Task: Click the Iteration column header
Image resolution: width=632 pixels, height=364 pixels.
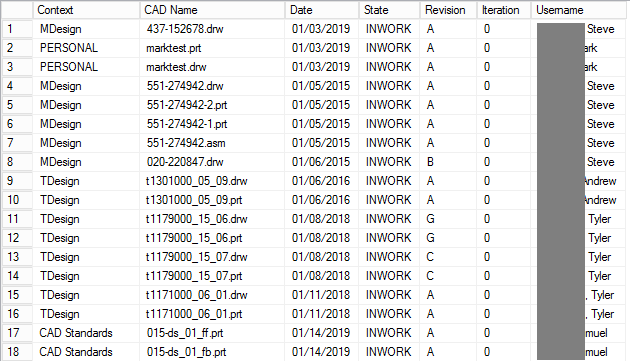Action: pyautogui.click(x=503, y=10)
